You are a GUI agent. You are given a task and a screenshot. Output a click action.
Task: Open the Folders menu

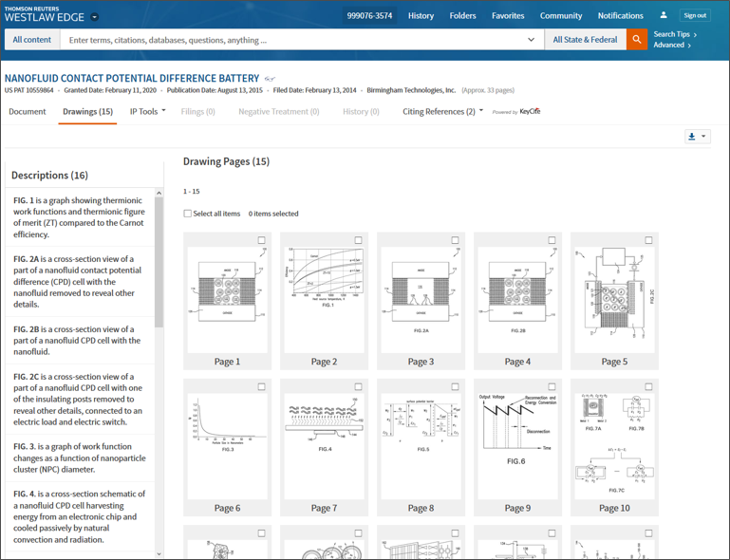(x=462, y=15)
